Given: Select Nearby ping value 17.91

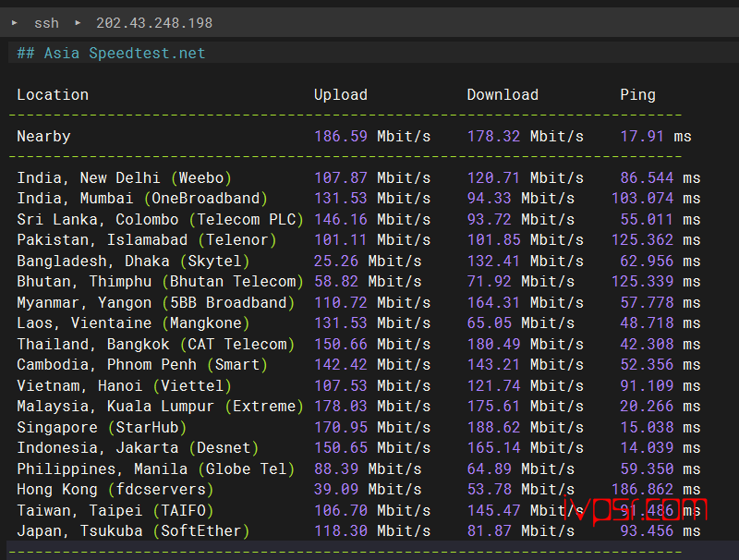Looking at the screenshot, I should pyautogui.click(x=642, y=136).
